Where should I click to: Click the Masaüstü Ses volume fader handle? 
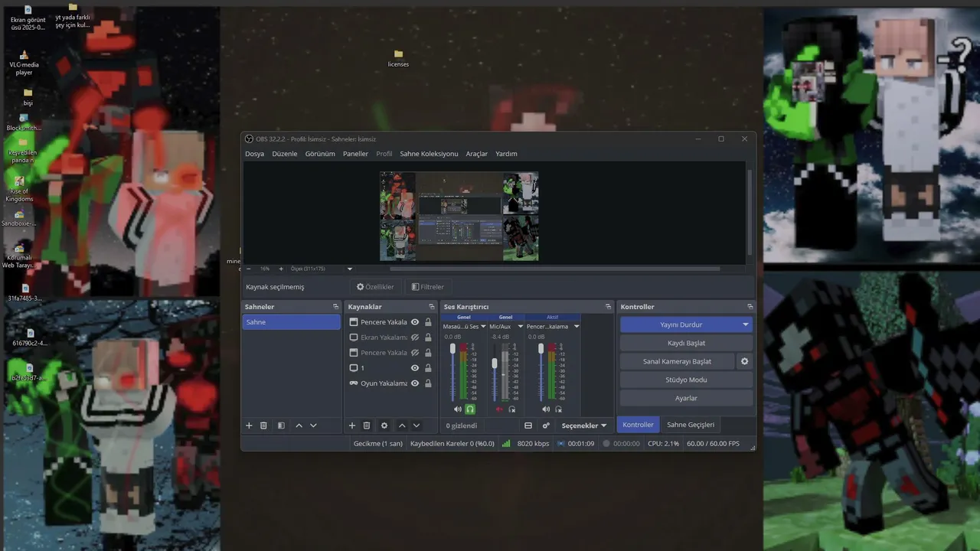(452, 349)
